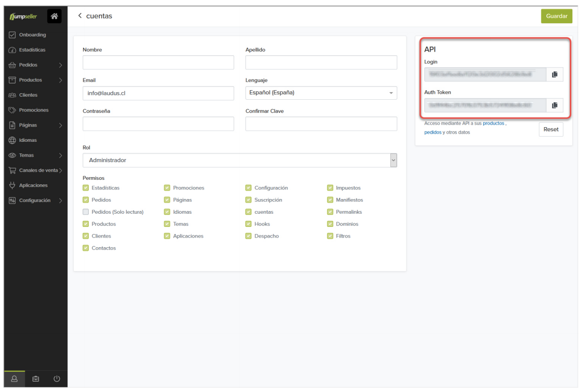The image size is (582, 392).
Task: Click the Guardar button
Action: coord(556,16)
